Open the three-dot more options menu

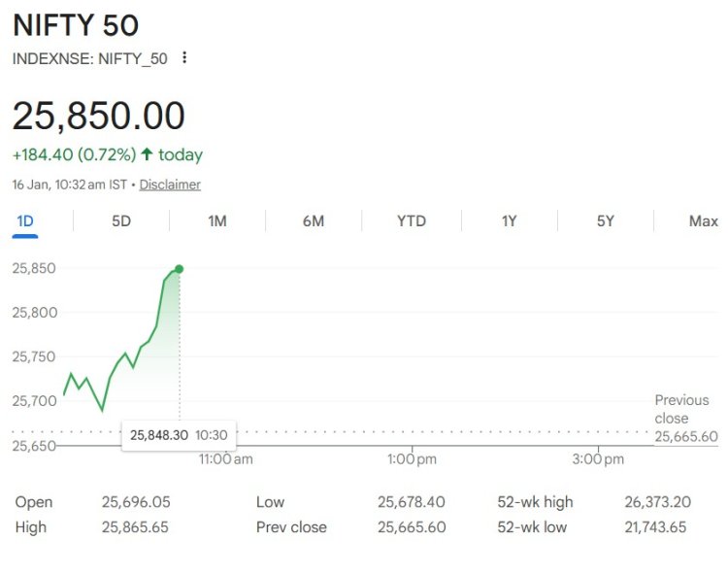pyautogui.click(x=184, y=58)
